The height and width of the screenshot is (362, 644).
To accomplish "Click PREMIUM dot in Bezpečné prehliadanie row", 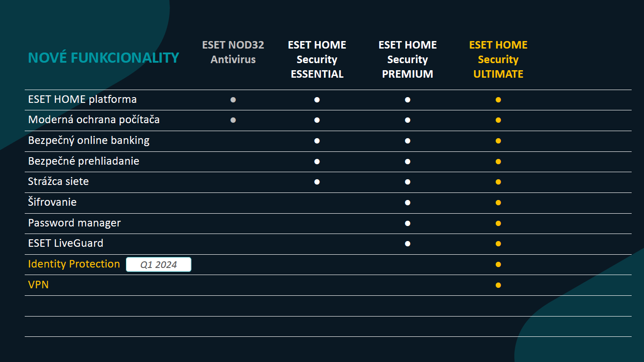I will (x=407, y=162).
